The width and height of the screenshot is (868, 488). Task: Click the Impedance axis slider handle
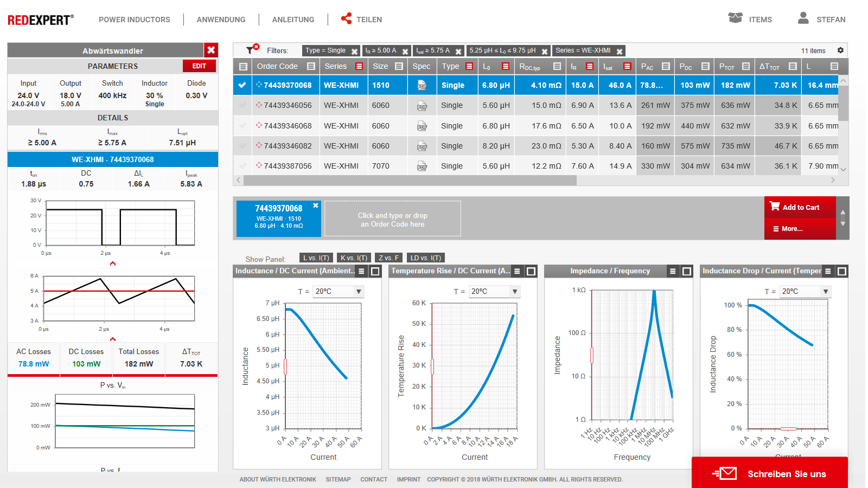591,355
